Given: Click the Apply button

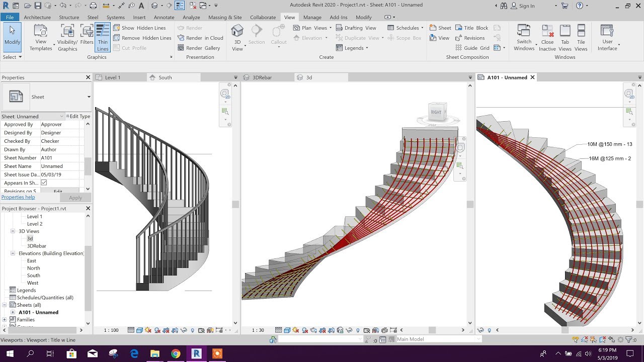Looking at the screenshot, I should [x=75, y=197].
